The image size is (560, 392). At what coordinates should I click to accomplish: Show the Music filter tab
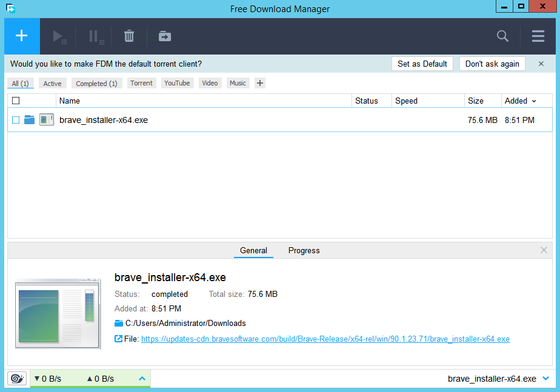tap(238, 83)
